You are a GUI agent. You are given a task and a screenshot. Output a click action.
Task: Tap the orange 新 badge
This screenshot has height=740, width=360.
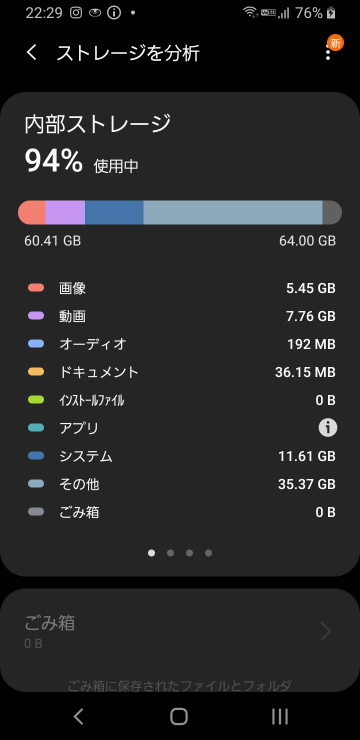[336, 43]
